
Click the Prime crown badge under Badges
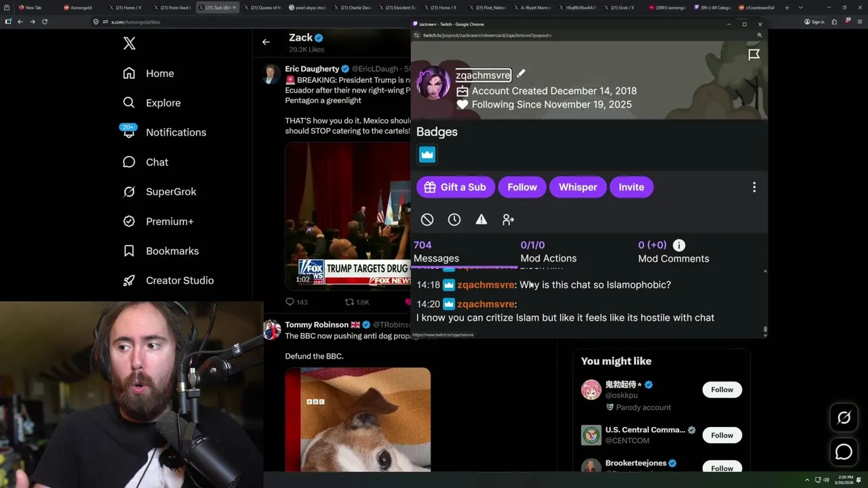[x=427, y=155]
